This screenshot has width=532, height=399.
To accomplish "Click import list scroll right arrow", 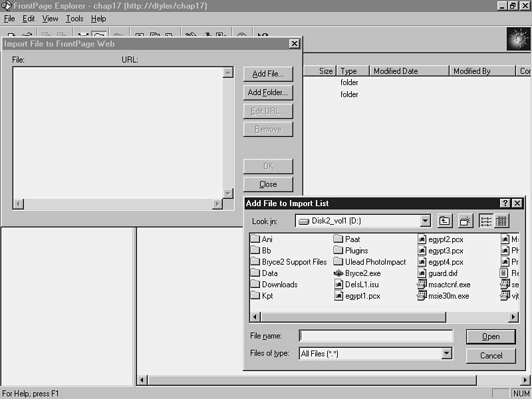I will 217,204.
